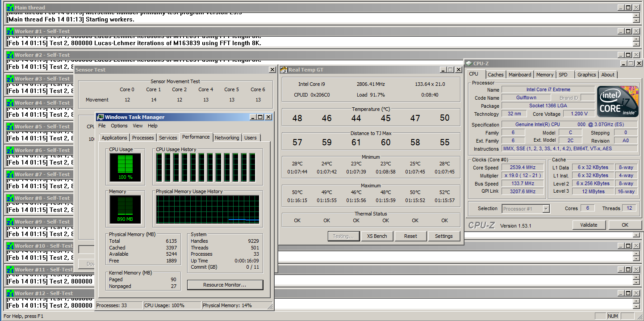The image size is (644, 321).
Task: Click the Real Temp GT title bar icon
Action: pyautogui.click(x=284, y=70)
